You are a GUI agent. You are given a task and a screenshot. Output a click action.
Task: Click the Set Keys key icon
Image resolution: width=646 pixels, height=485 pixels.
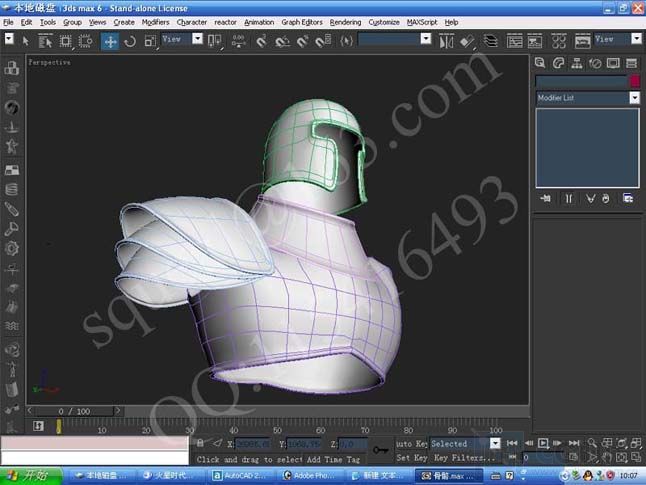tap(380, 450)
